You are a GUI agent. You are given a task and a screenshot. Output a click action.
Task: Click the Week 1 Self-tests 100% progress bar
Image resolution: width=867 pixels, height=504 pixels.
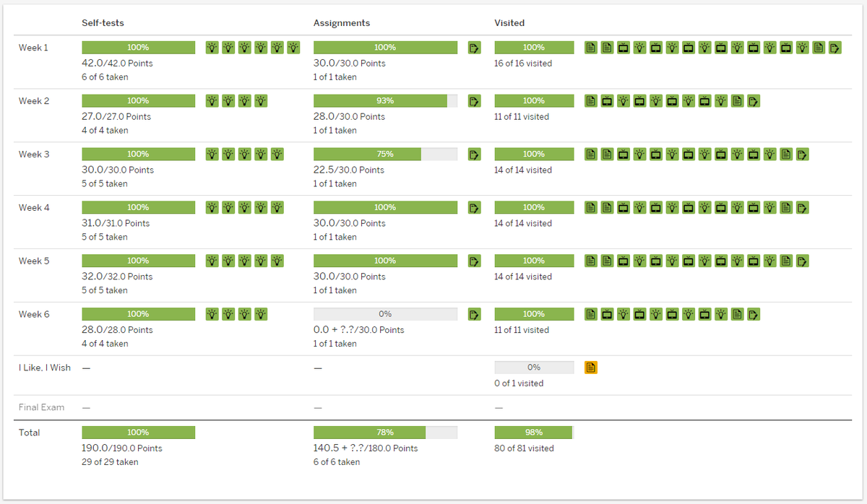coord(138,48)
